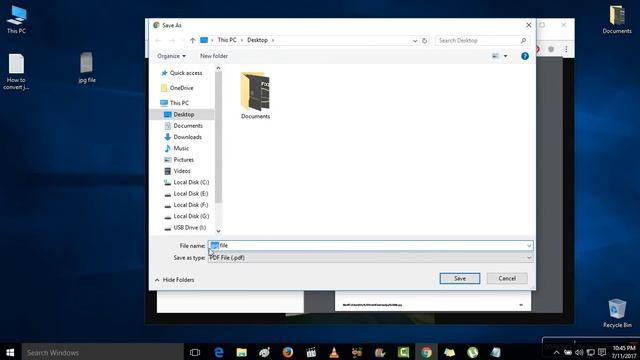Viewport: 640px width, 360px height.
Task: Click This PC in the address breadcrumb
Action: (x=227, y=40)
